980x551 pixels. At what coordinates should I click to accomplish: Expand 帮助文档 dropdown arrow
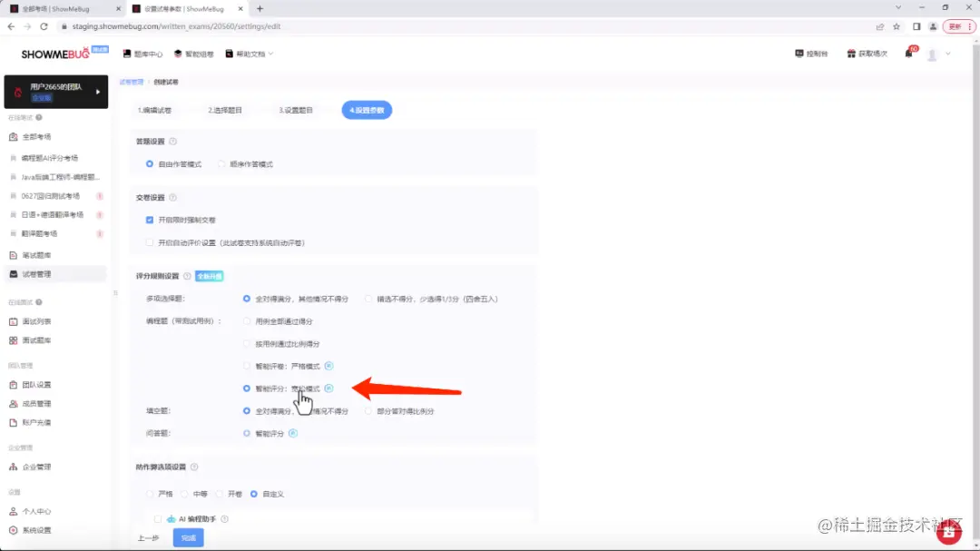(270, 54)
